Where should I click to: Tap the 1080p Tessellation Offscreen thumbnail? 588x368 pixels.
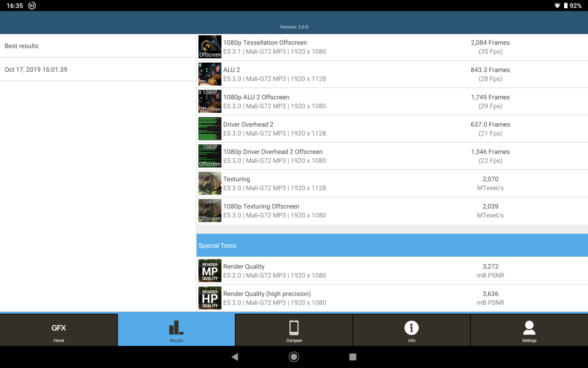[210, 47]
